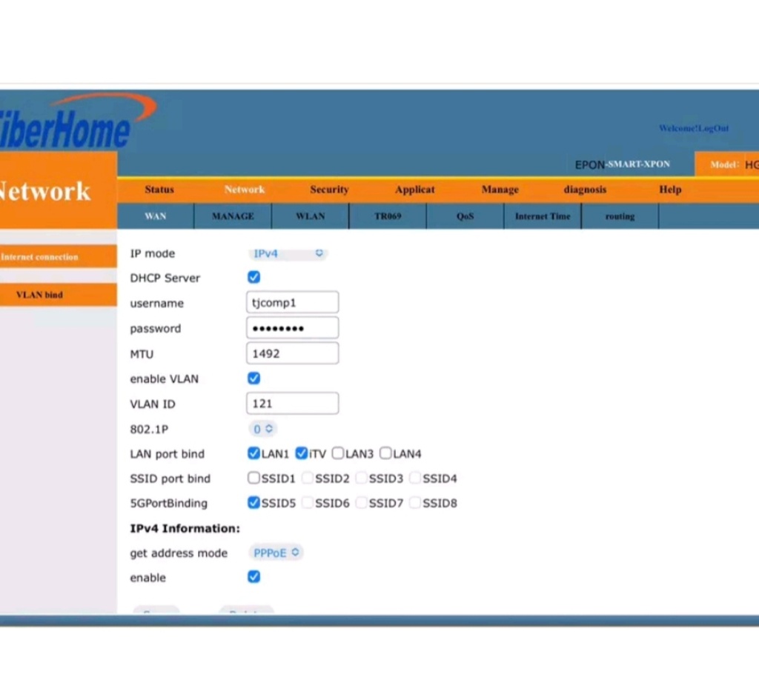Click the VLAN ID input field
The image size is (759, 700).
point(292,404)
